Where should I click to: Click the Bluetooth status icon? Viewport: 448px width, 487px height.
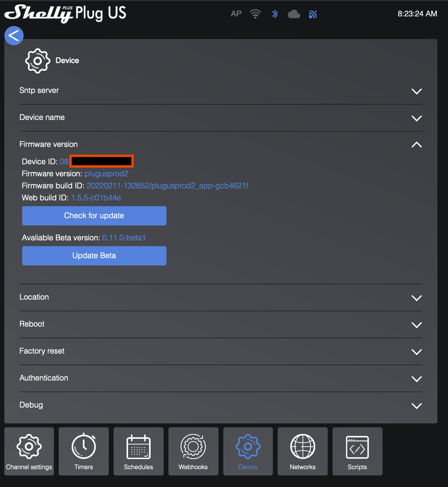pyautogui.click(x=275, y=14)
